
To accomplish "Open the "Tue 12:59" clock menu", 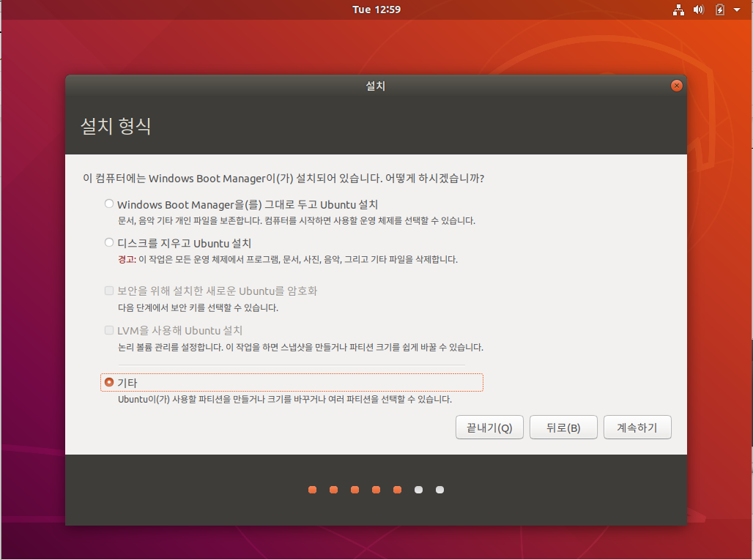I will coord(376,10).
